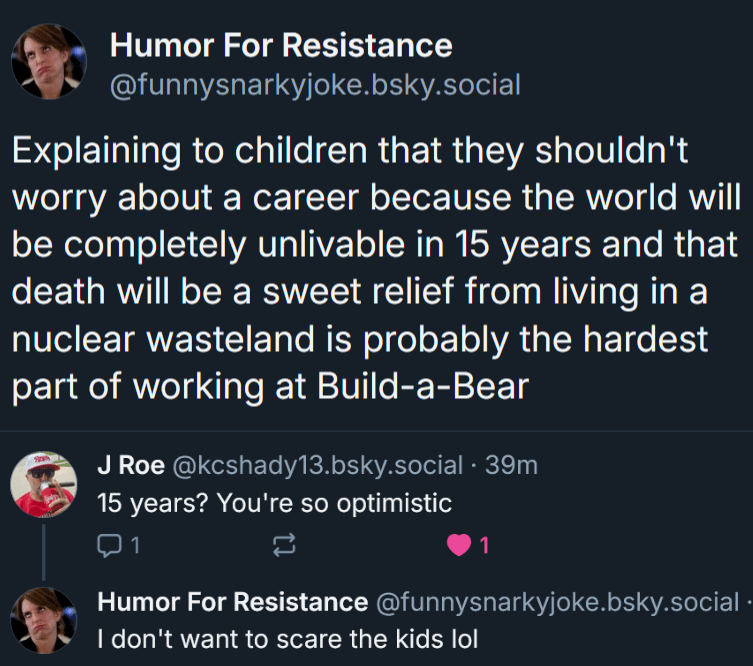Click the reply icon under J Roe's comment
The width and height of the screenshot is (753, 666).
[107, 546]
